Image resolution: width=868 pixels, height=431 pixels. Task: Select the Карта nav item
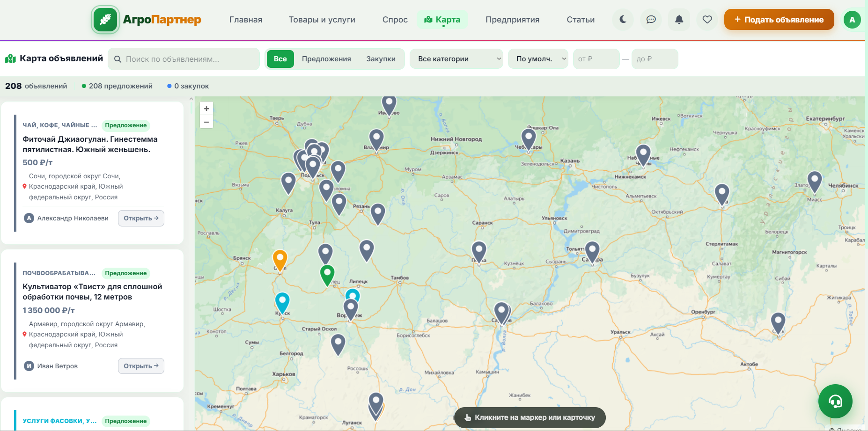pyautogui.click(x=442, y=20)
